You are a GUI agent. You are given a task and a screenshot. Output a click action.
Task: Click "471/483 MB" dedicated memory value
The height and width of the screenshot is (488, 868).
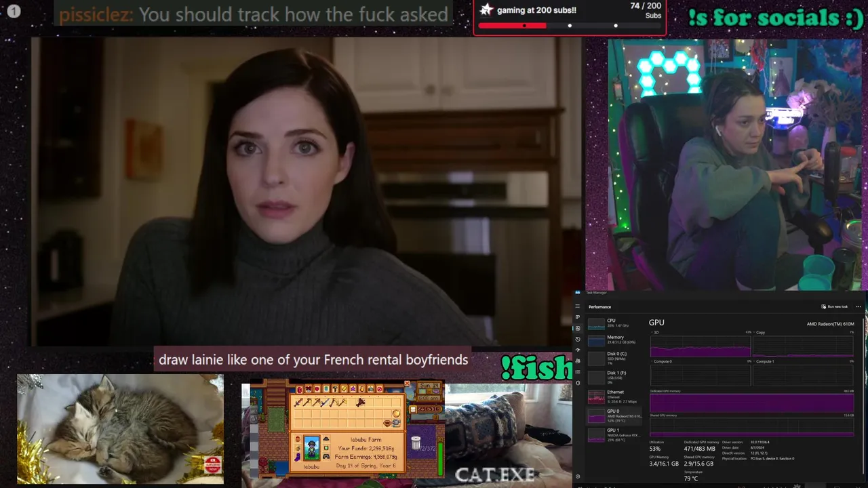[x=698, y=449]
